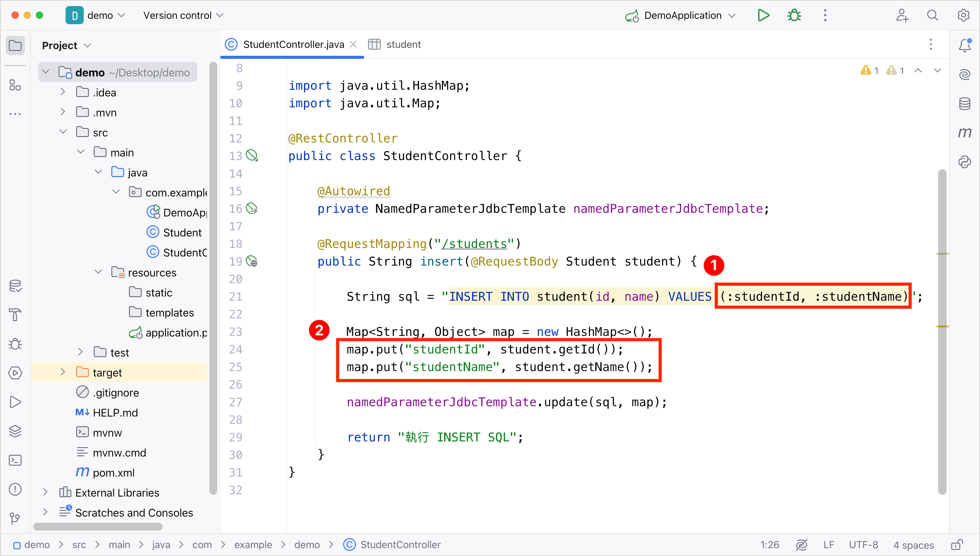This screenshot has height=556, width=980.
Task: Click the 1:26 caret position indicator
Action: [769, 544]
